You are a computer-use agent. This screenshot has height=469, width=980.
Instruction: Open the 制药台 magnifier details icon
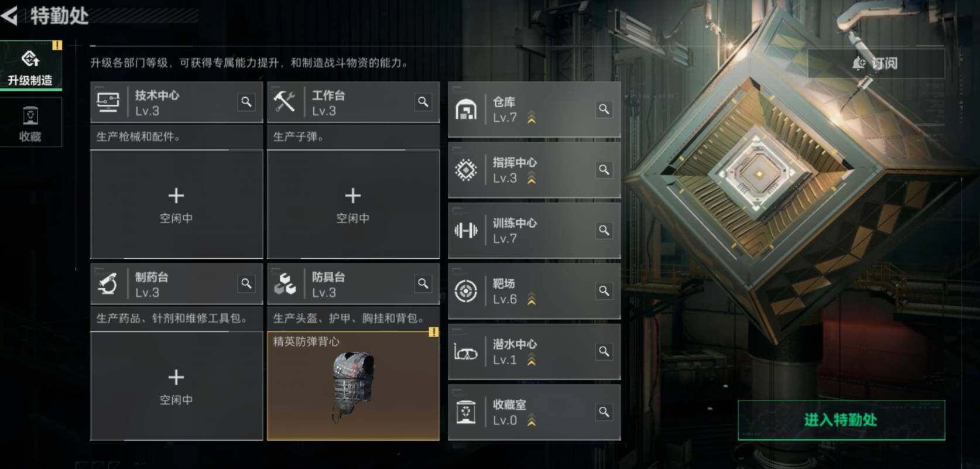click(246, 283)
